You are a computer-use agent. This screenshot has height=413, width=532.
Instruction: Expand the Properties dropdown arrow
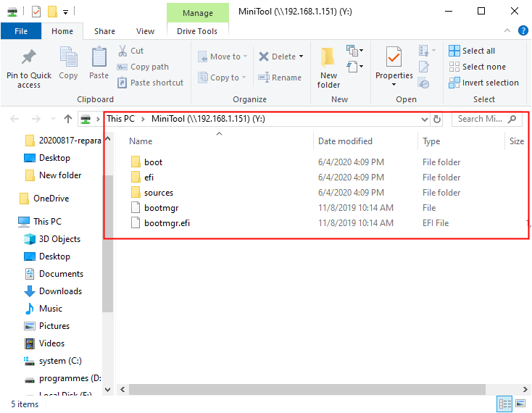point(394,85)
